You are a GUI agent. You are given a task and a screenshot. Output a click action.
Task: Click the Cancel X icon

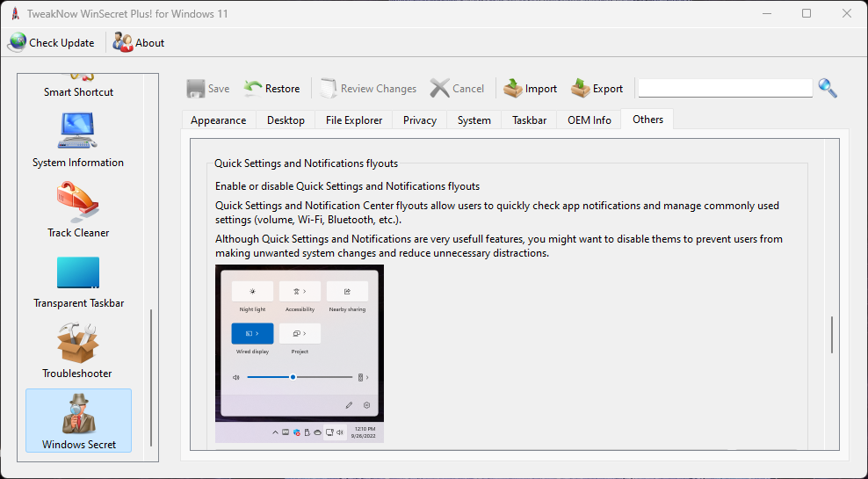pyautogui.click(x=440, y=89)
